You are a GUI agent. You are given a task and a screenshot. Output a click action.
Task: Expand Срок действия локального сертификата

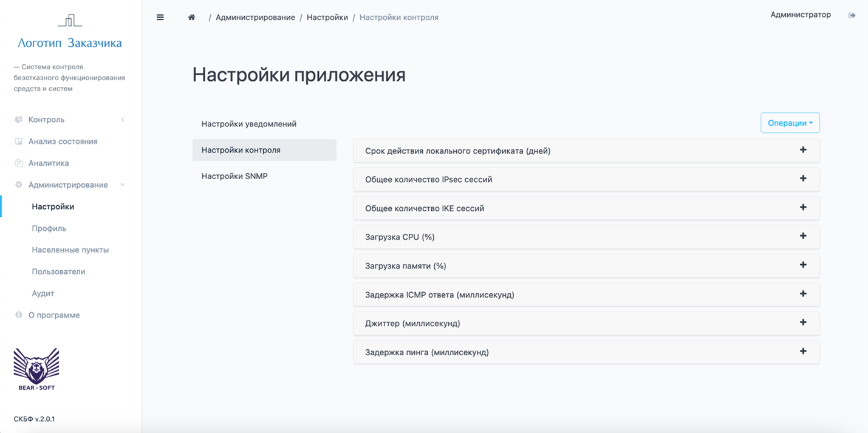pyautogui.click(x=803, y=150)
